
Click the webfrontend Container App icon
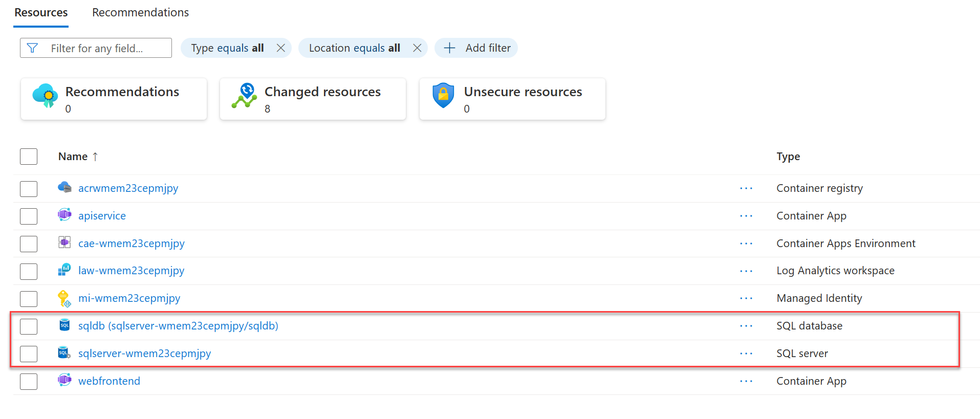click(x=64, y=380)
